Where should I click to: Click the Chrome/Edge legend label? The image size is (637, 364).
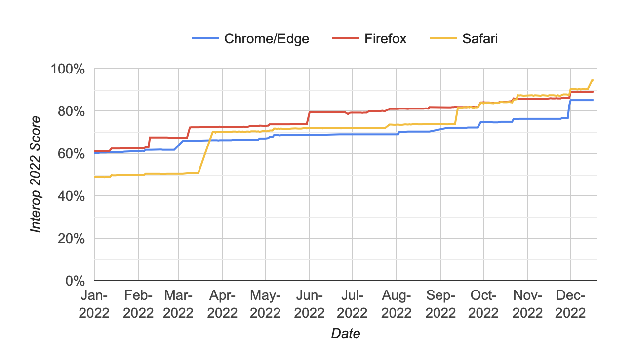(x=267, y=39)
